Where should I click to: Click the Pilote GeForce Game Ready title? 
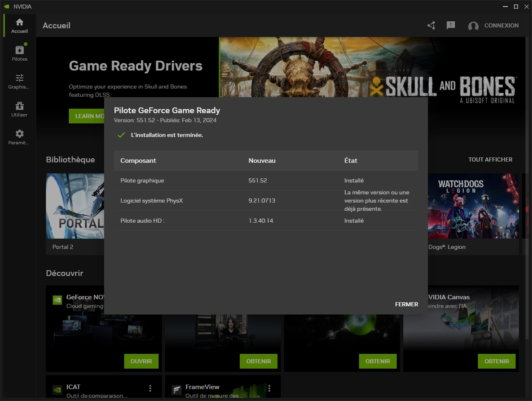tap(167, 110)
